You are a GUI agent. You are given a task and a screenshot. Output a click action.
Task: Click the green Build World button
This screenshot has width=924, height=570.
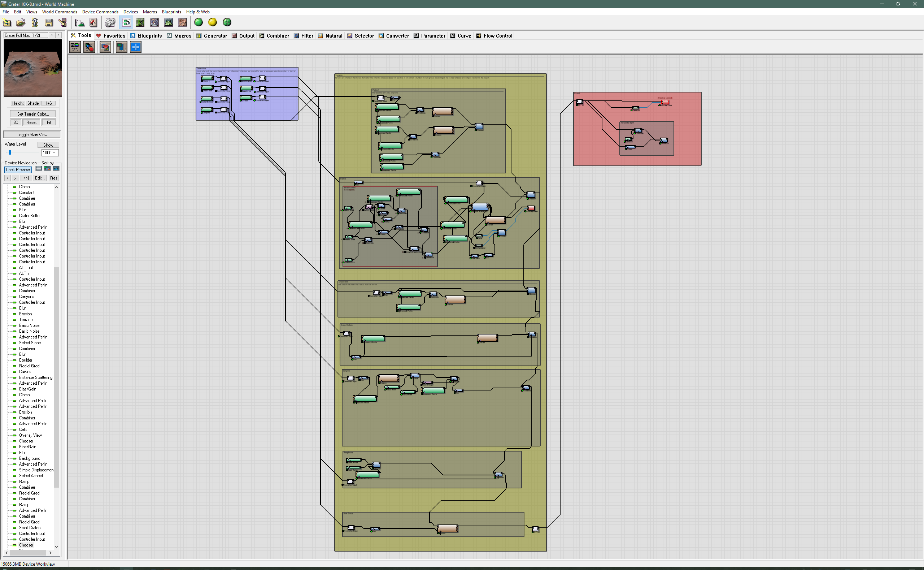(x=199, y=23)
